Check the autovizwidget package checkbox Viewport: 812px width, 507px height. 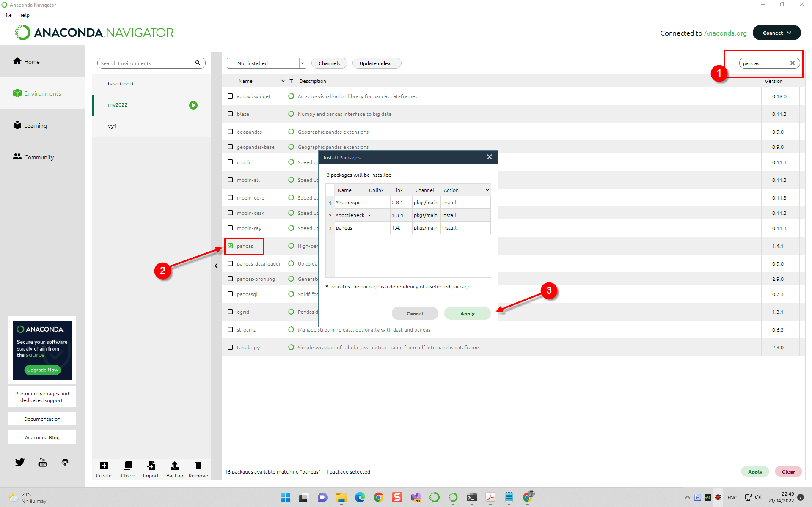click(x=230, y=96)
